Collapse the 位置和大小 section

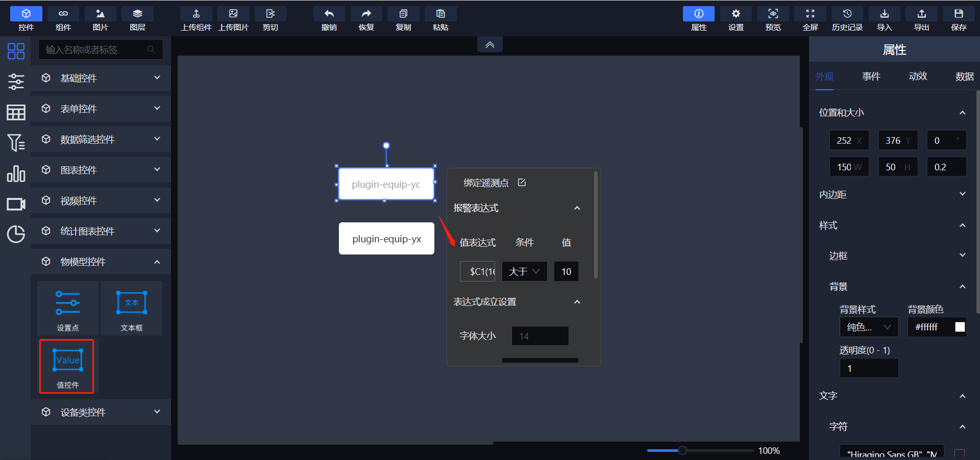[x=963, y=113]
